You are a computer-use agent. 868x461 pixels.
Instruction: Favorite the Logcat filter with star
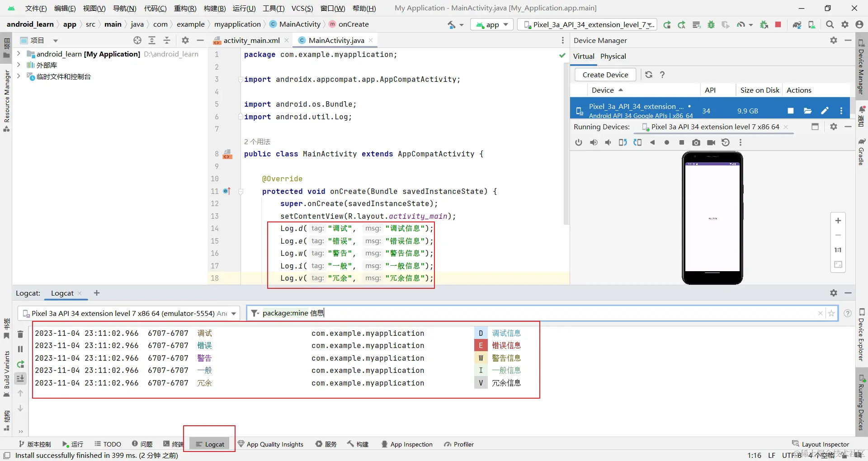pos(831,313)
